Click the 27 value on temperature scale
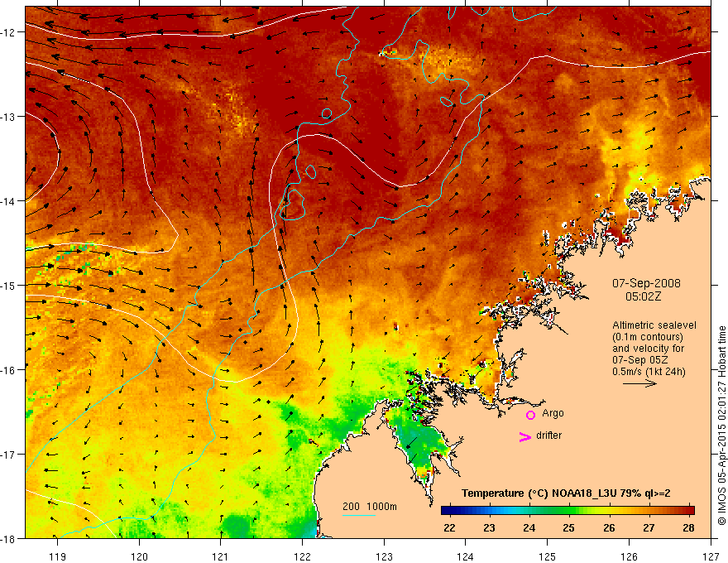This screenshot has width=728, height=563. tap(649, 527)
